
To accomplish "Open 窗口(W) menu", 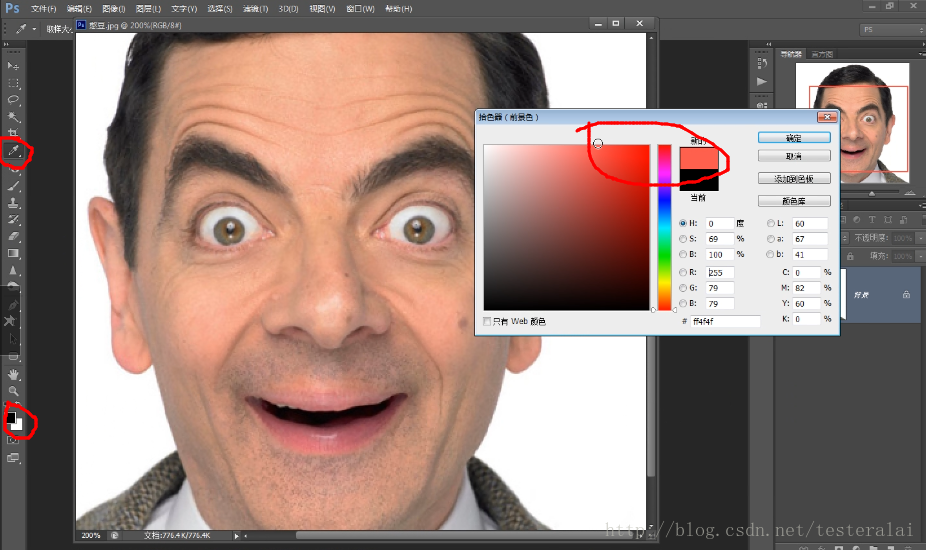I will [x=360, y=9].
